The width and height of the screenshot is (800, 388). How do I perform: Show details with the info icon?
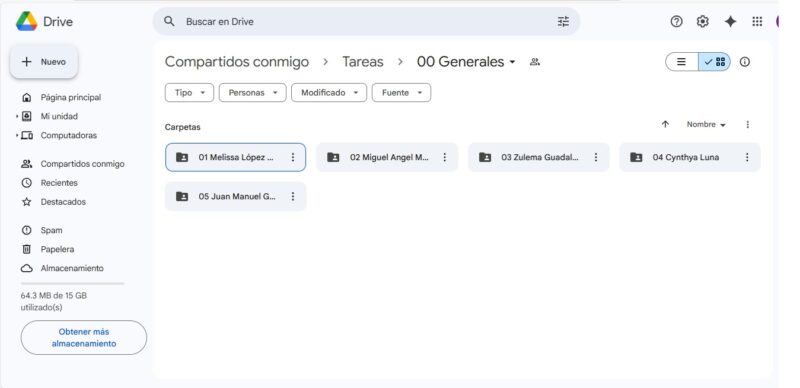tap(745, 62)
